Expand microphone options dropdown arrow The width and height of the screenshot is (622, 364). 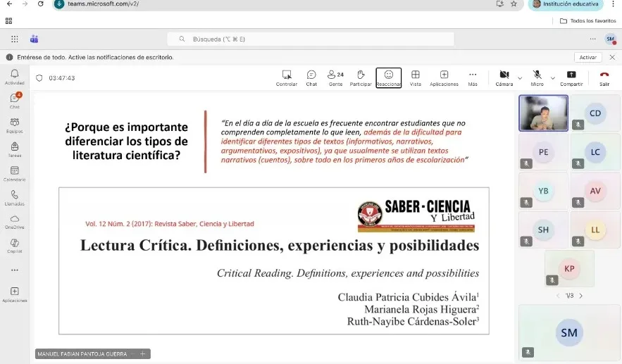pos(552,78)
